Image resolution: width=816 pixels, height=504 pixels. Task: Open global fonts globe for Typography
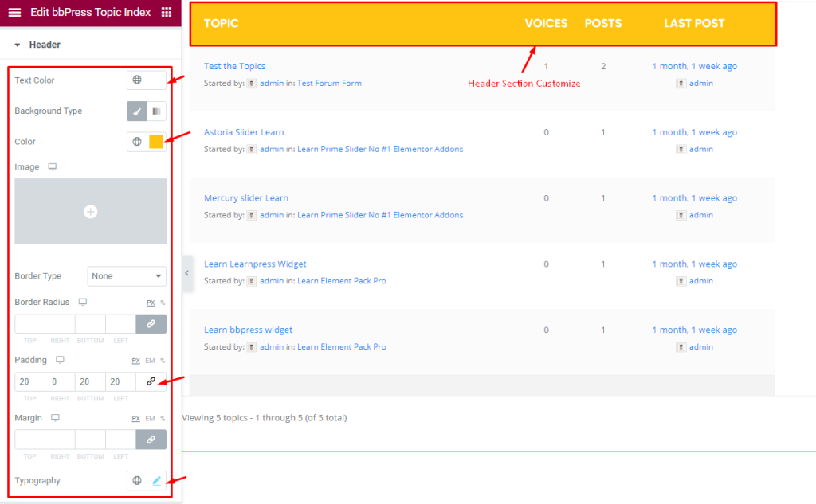point(137,481)
